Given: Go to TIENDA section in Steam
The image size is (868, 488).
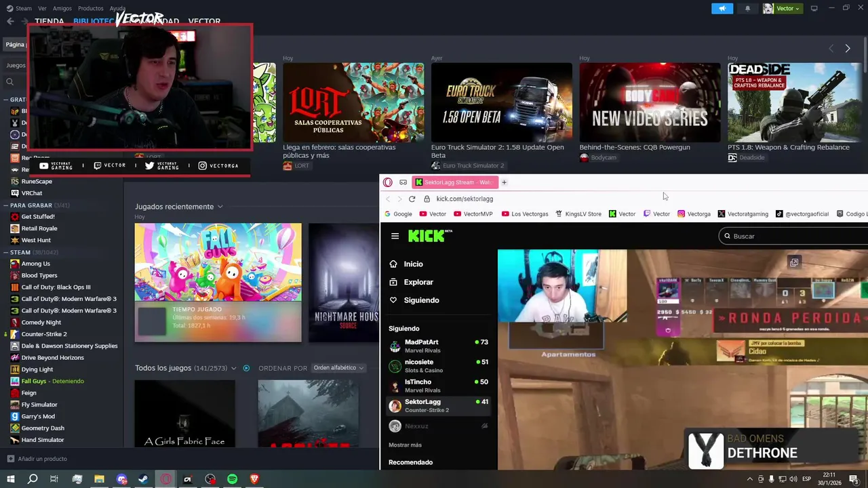Looking at the screenshot, I should [49, 21].
